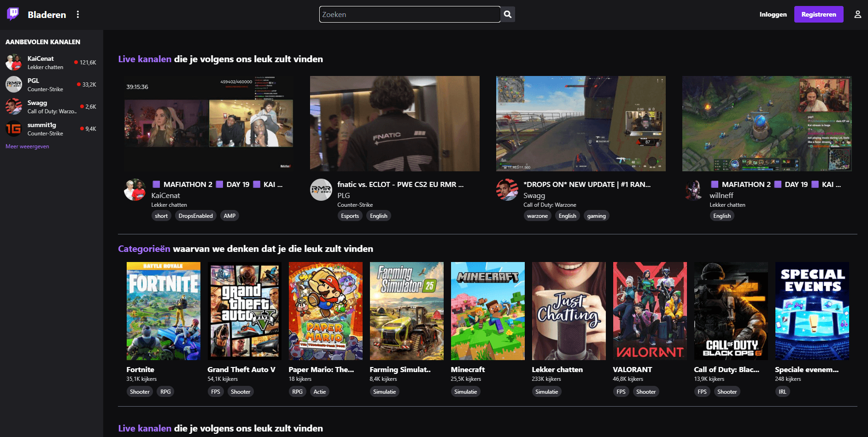The width and height of the screenshot is (868, 437).
Task: Click summit1g name in sidebar
Action: click(42, 125)
